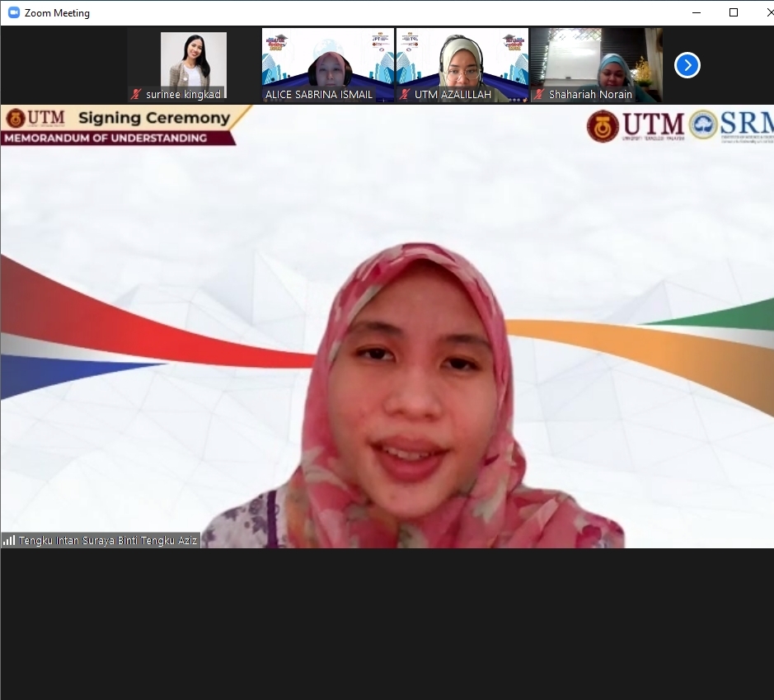Click the UTM crest logo at top right
Screen dimensions: 774x700
(x=603, y=126)
